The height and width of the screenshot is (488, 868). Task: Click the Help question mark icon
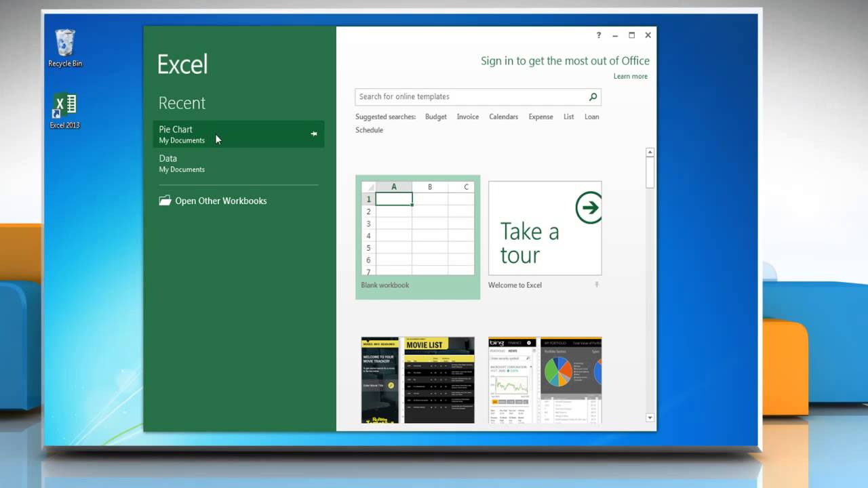(x=599, y=35)
